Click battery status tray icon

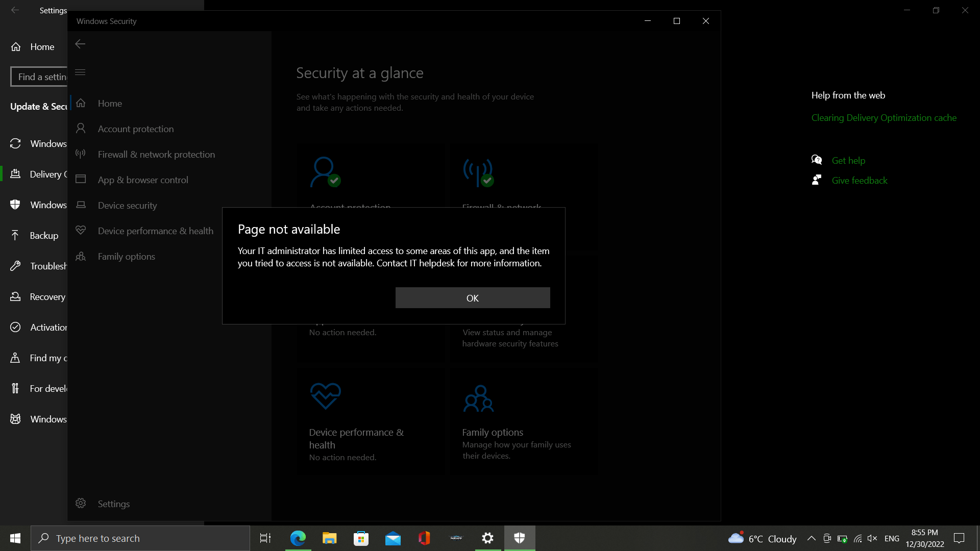[x=842, y=538]
